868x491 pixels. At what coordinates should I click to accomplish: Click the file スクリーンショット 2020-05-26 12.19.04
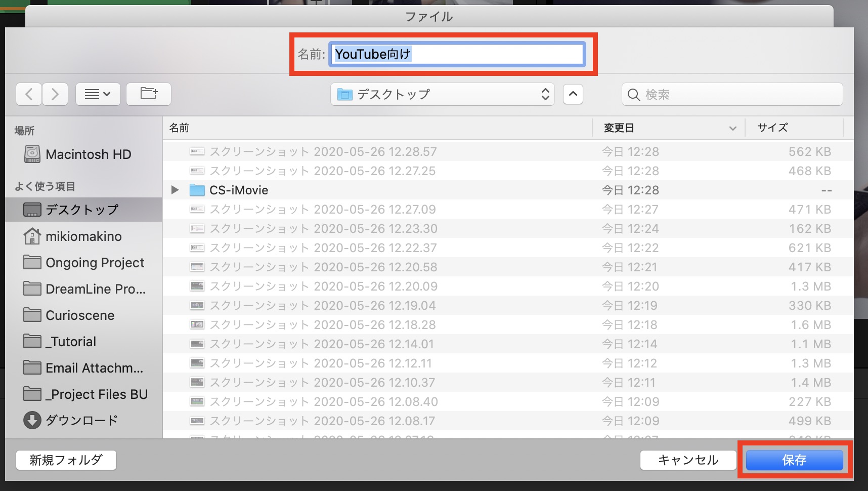(508, 305)
